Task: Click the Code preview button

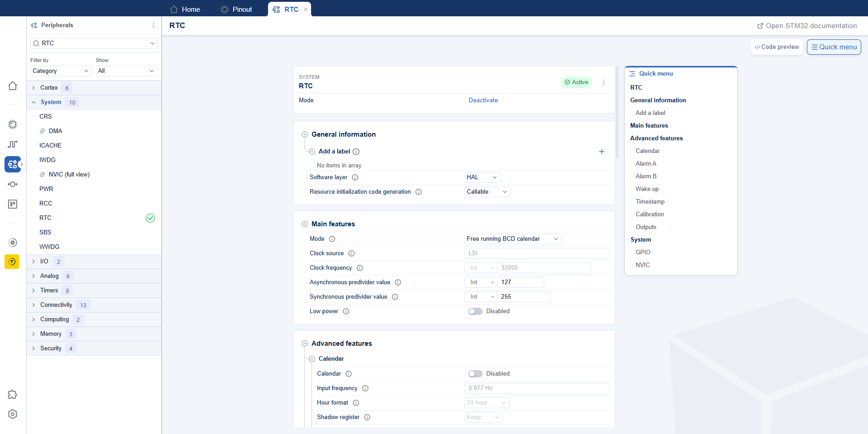Action: [777, 47]
